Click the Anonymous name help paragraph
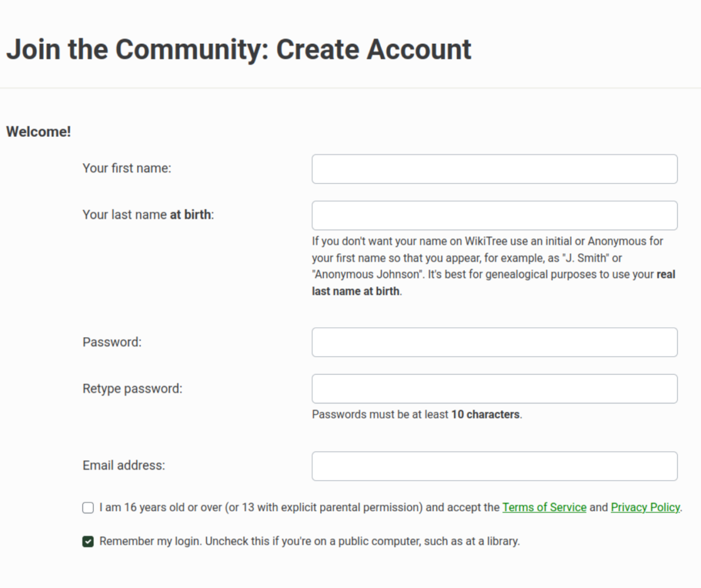 494,266
